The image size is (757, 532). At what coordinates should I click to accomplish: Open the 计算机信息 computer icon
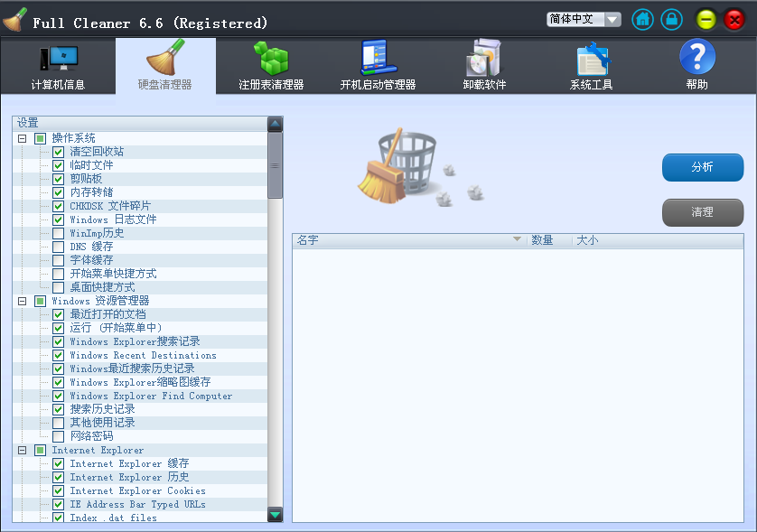click(59, 59)
